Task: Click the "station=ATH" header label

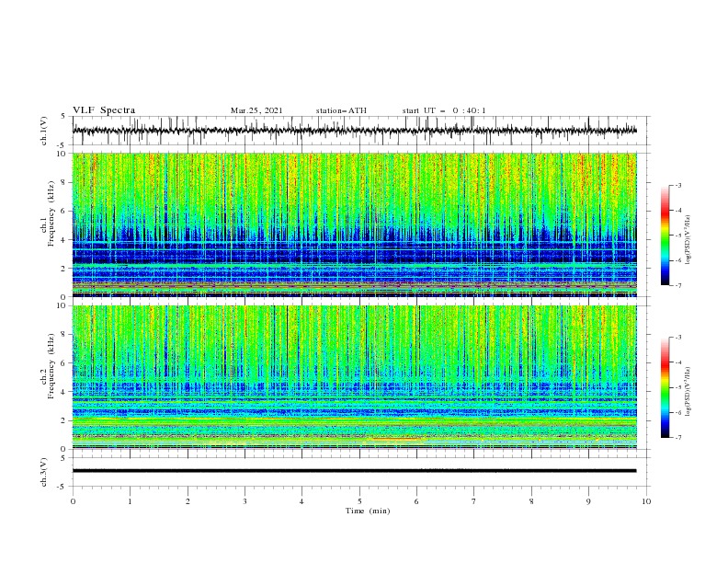Action: (341, 110)
